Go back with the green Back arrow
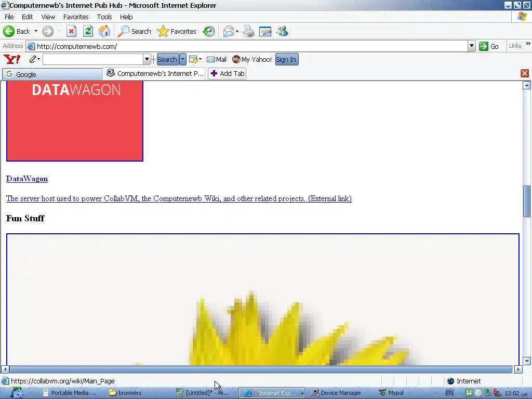The image size is (532, 399). click(17, 32)
